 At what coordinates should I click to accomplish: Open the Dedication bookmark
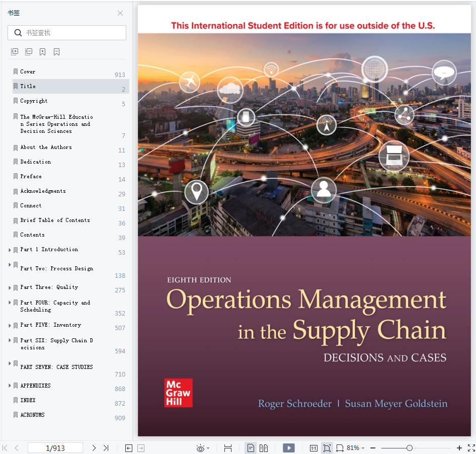pyautogui.click(x=36, y=162)
